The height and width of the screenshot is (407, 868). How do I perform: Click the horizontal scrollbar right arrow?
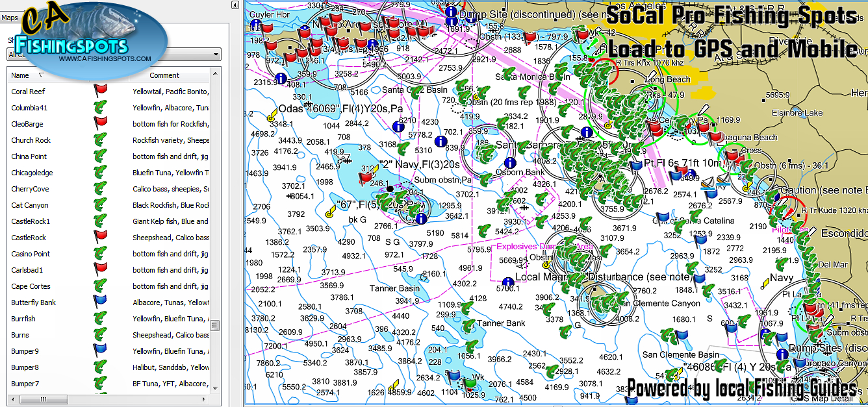point(205,399)
